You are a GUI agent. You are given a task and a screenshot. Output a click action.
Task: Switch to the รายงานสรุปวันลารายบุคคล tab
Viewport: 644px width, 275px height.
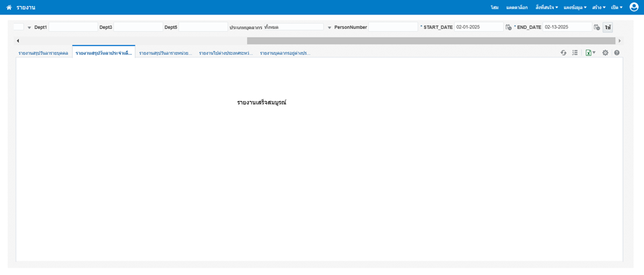coord(43,53)
